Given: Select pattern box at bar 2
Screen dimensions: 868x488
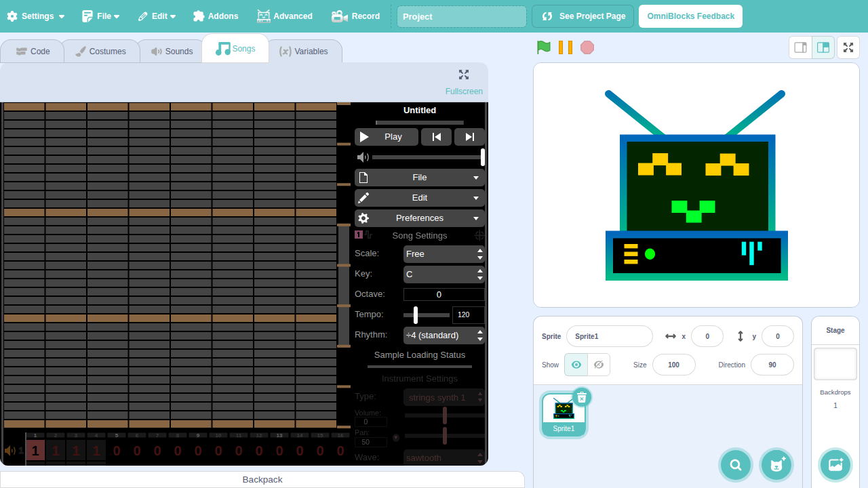Looking at the screenshot, I should click(56, 451).
